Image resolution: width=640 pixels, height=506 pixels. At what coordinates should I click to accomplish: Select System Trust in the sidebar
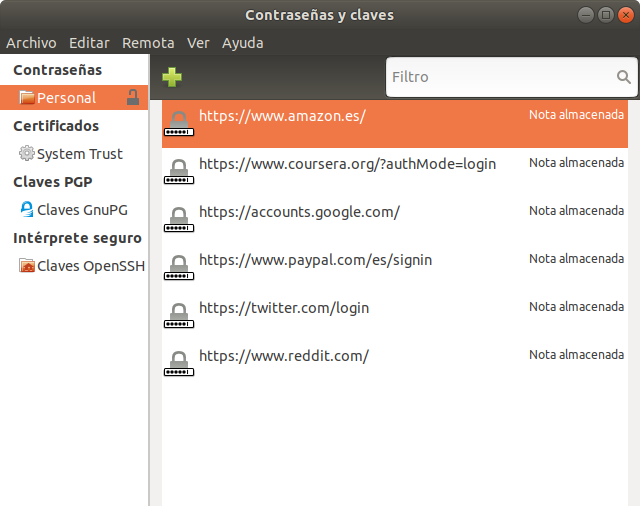click(x=79, y=154)
